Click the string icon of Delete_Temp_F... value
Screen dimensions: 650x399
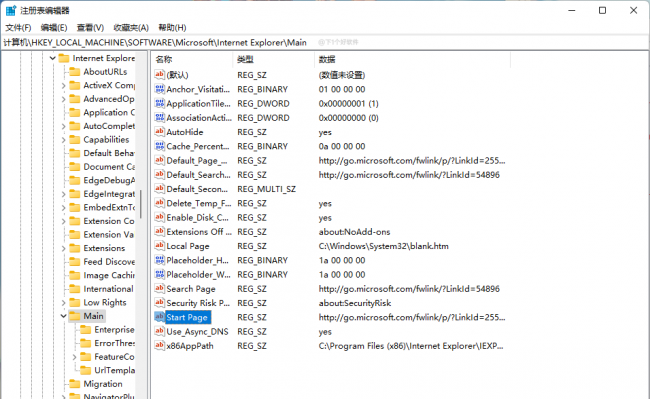click(x=160, y=203)
